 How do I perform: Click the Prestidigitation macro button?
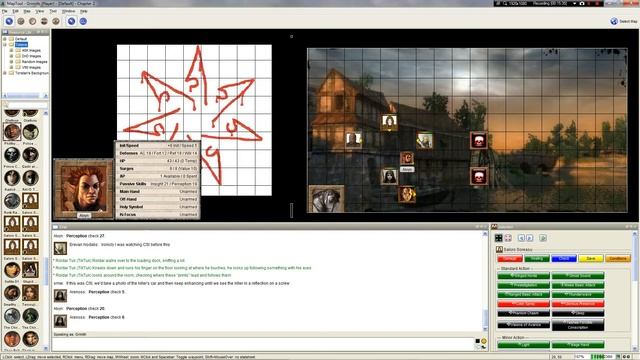524,285
